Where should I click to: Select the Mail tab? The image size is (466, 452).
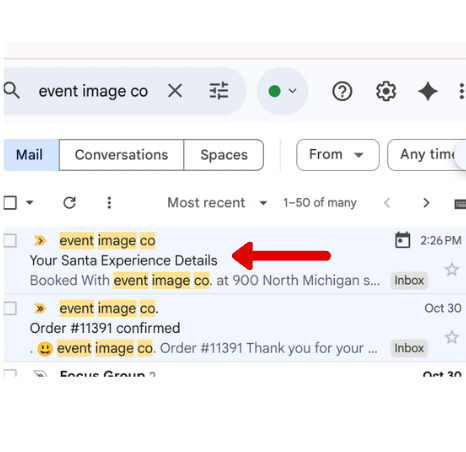coord(31,155)
